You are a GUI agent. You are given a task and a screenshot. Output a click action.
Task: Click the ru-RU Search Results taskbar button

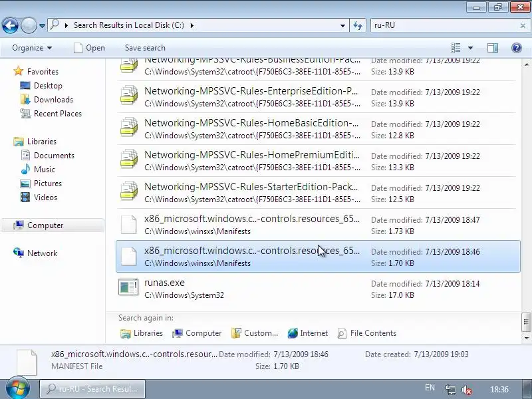pyautogui.click(x=92, y=389)
